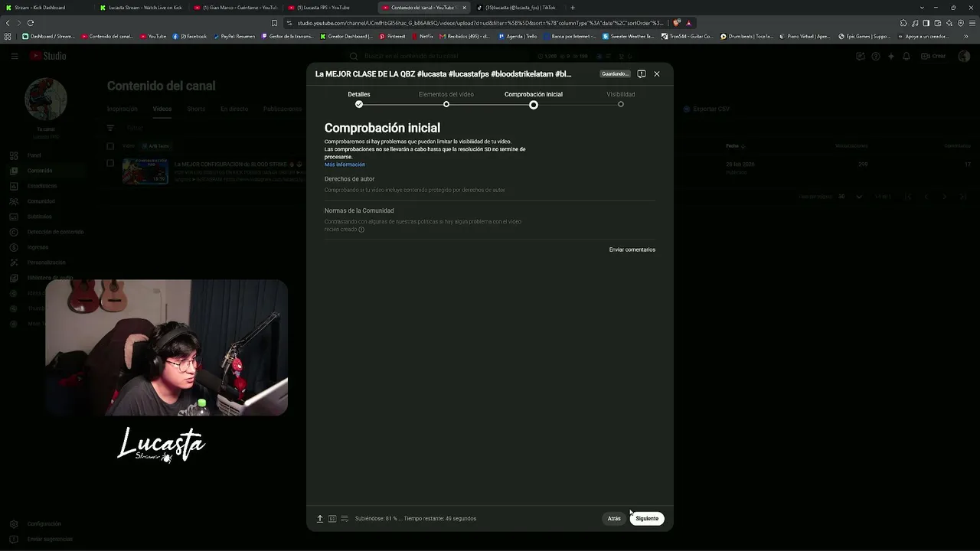980x551 pixels.
Task: Open the Facebook bookmark
Action: 190,36
